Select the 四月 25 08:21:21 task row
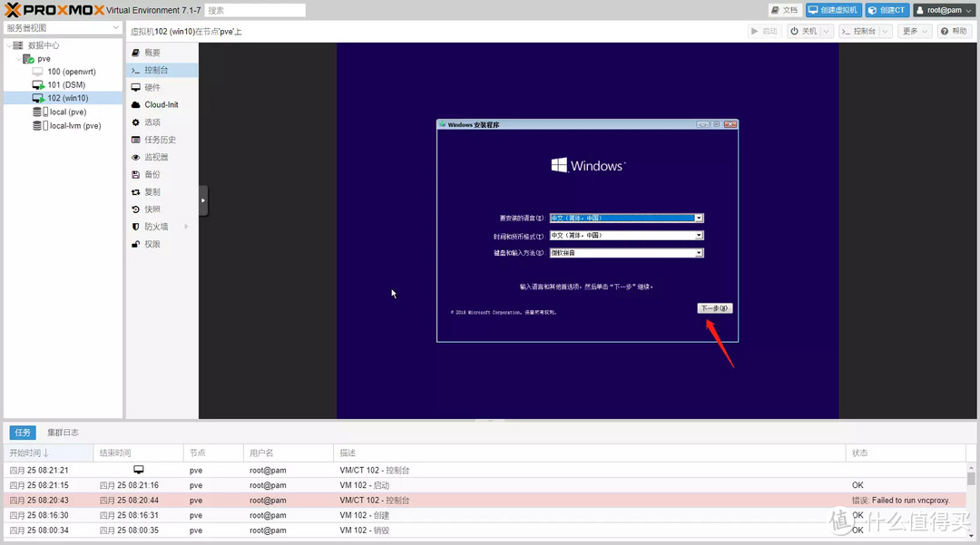 tap(485, 470)
